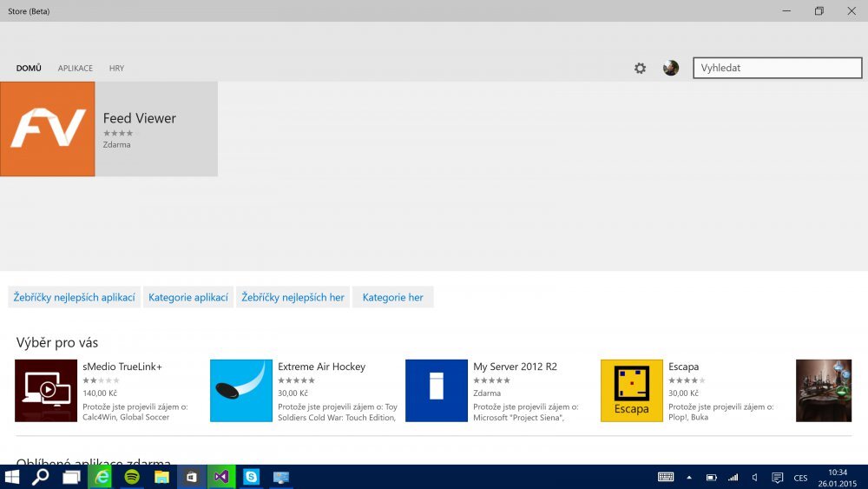The image size is (868, 489).
Task: Click the Výběr pro vás heading
Action: (x=57, y=342)
